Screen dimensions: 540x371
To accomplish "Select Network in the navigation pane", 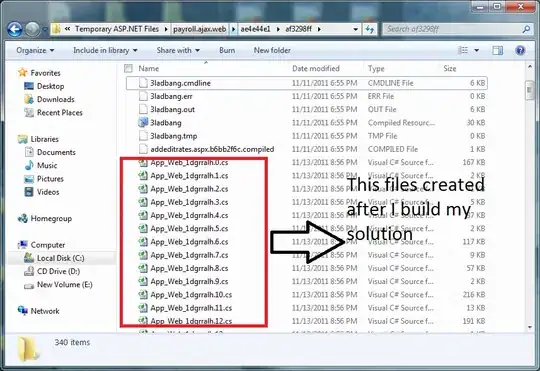I will pyautogui.click(x=45, y=311).
